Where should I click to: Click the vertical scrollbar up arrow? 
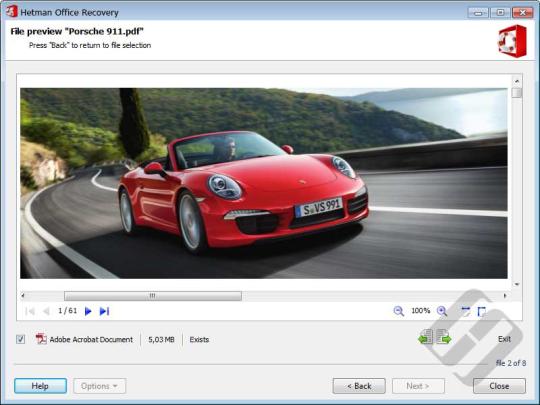517,81
